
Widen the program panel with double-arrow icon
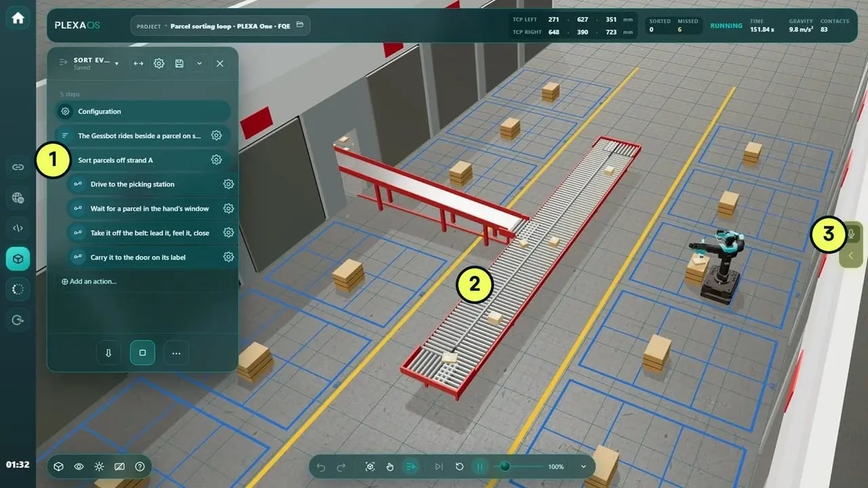point(138,63)
